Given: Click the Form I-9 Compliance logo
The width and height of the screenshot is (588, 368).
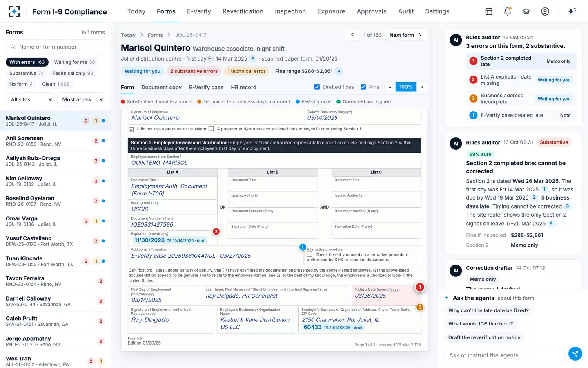Looking at the screenshot, I should point(14,11).
